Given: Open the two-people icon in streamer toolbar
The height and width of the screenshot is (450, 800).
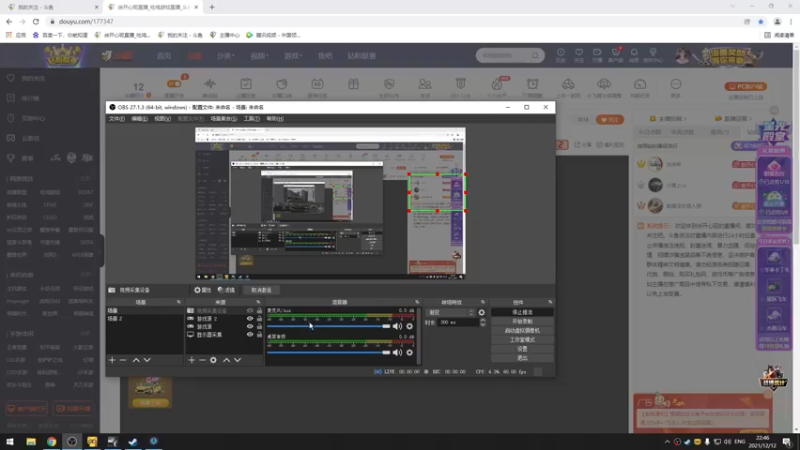Looking at the screenshot, I should point(424,84).
